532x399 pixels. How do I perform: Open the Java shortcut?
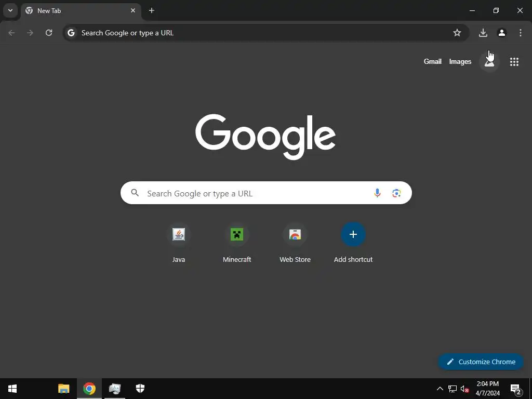(179, 243)
